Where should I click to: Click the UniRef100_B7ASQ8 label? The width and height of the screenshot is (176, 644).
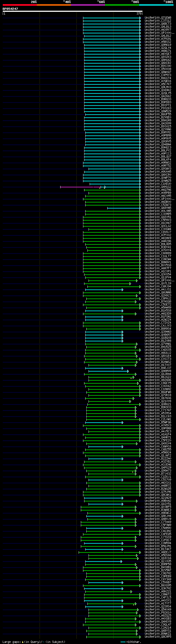(158, 301)
